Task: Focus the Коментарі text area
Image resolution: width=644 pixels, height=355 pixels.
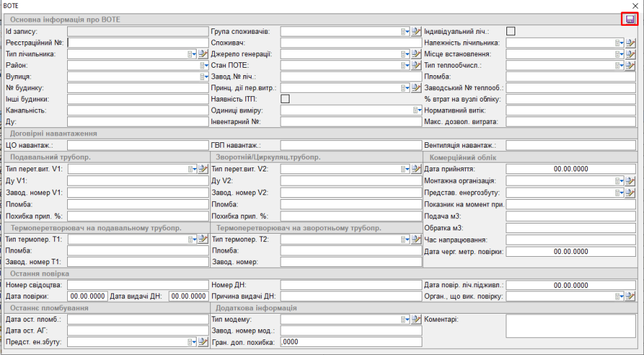Action: pyautogui.click(x=570, y=325)
